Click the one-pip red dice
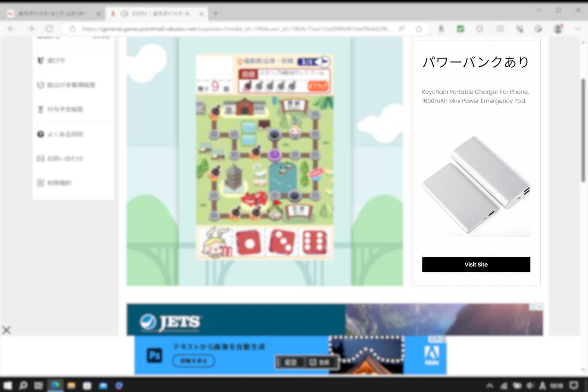This screenshot has width=588, height=392. pos(248,243)
